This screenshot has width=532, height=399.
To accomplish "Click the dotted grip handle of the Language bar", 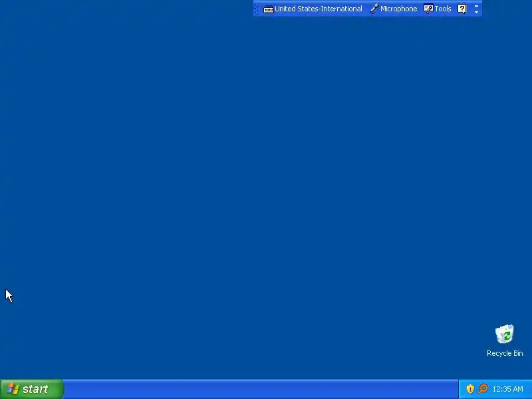I will coord(256,9).
